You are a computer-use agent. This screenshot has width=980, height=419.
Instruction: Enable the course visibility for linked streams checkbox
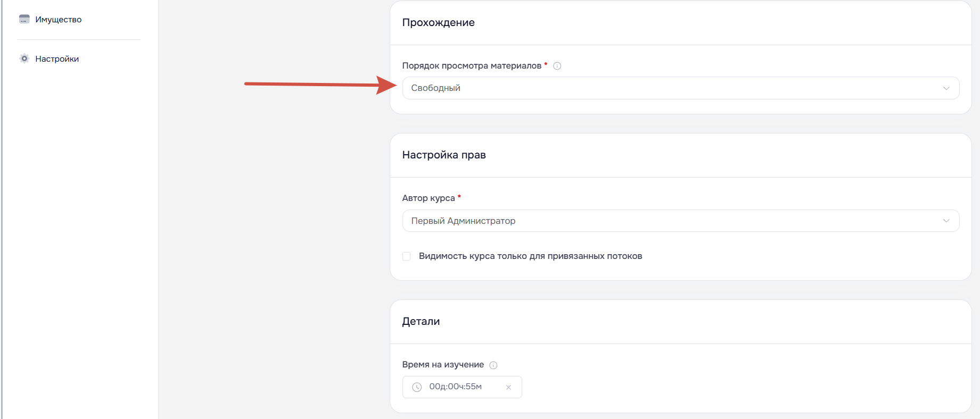(407, 256)
